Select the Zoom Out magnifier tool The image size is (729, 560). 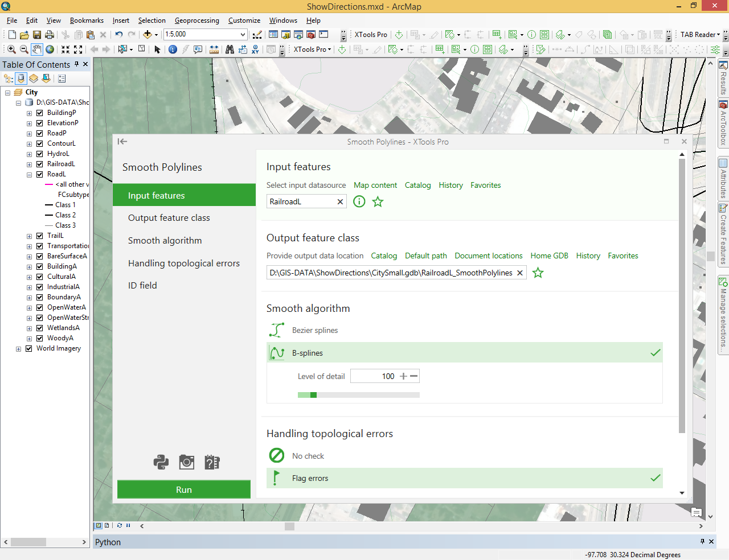click(x=24, y=50)
